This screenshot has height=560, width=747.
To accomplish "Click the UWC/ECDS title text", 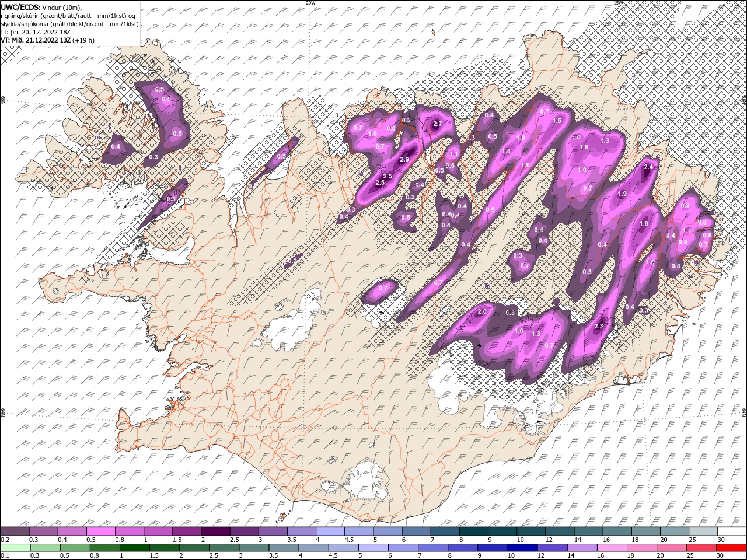I will click(20, 6).
